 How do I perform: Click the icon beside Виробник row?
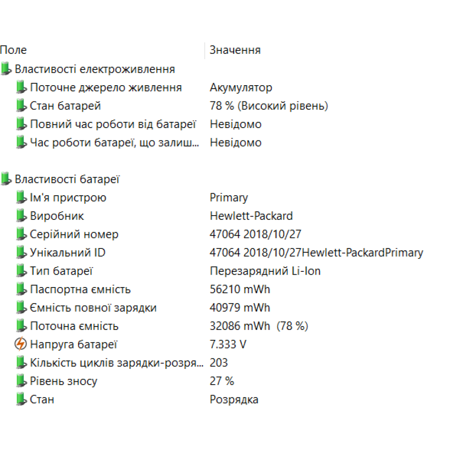pos(20,216)
